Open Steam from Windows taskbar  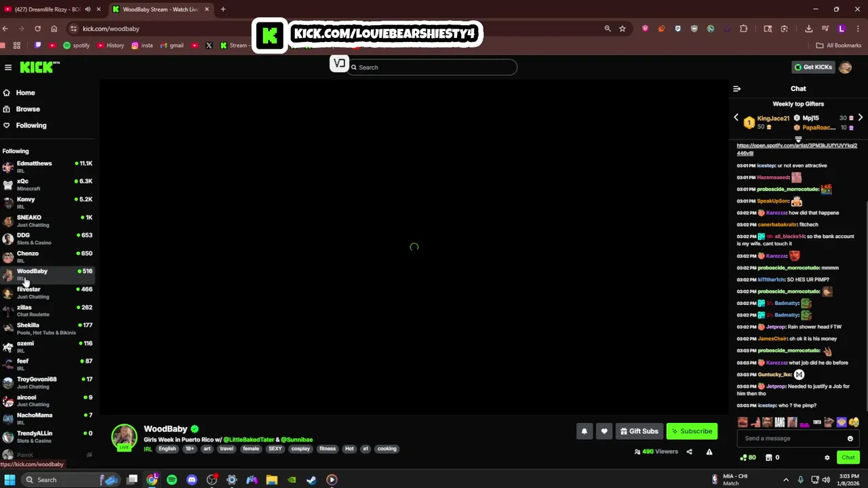pyautogui.click(x=311, y=480)
